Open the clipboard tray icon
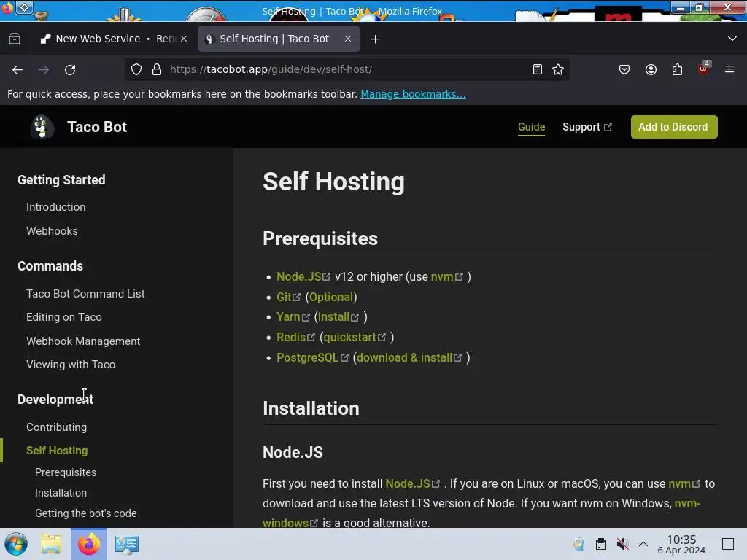 [x=601, y=544]
